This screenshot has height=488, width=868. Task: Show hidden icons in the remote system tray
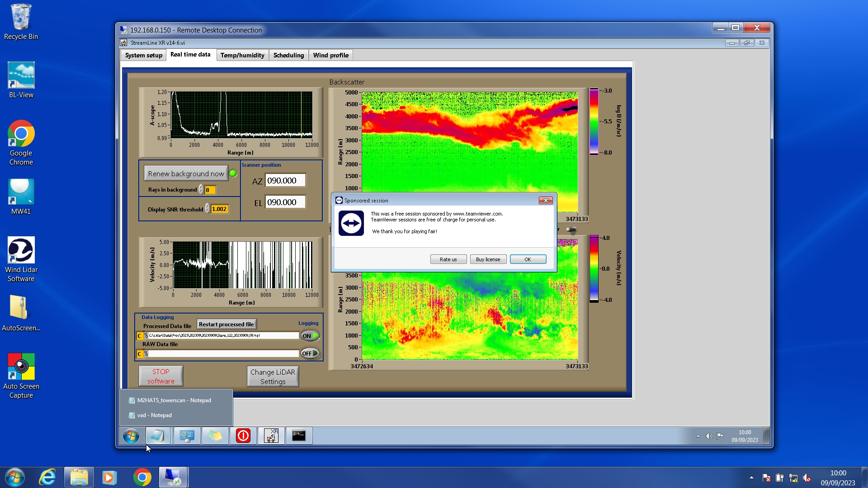click(698, 436)
